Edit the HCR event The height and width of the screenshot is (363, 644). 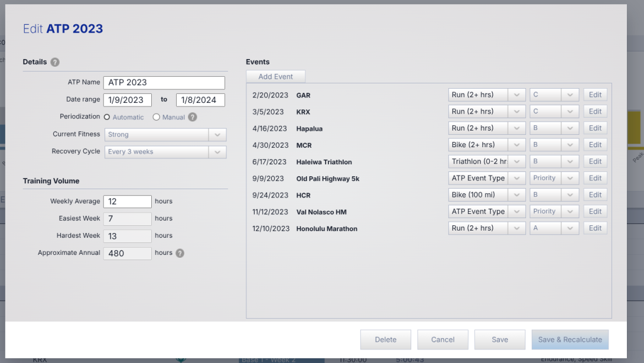point(595,195)
